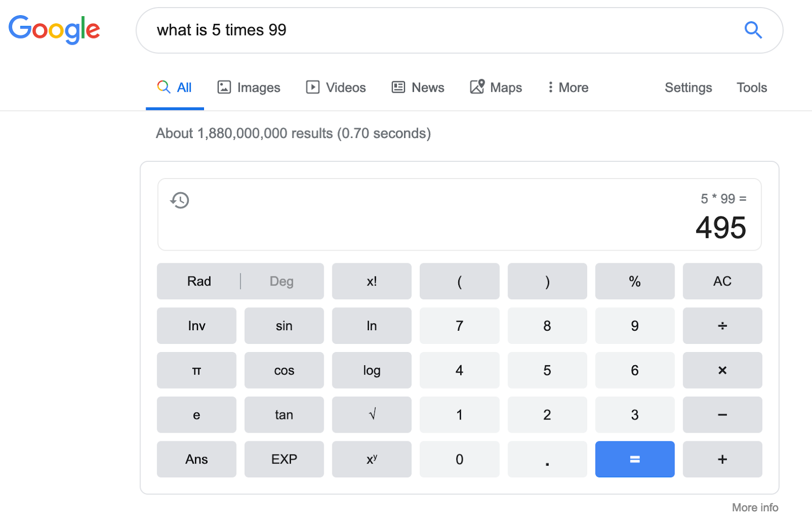Click the blue search magnifier icon
This screenshot has height=525, width=812.
(753, 30)
